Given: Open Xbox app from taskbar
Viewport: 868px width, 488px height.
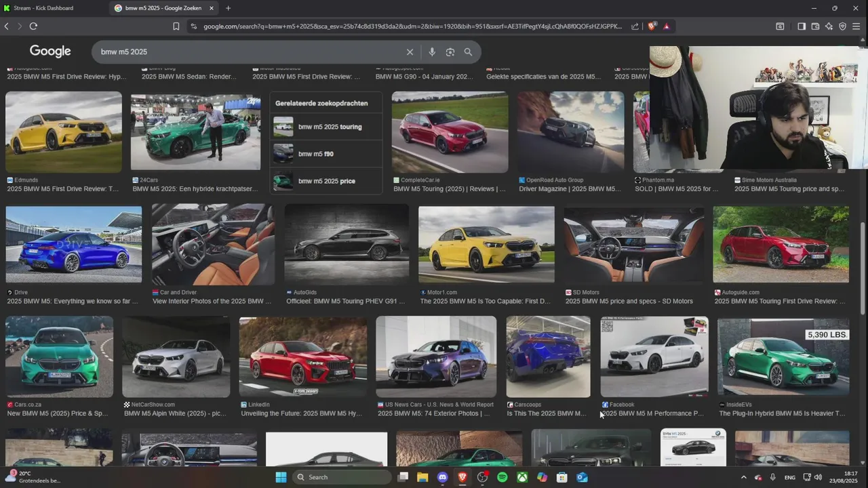Looking at the screenshot, I should coord(522,477).
